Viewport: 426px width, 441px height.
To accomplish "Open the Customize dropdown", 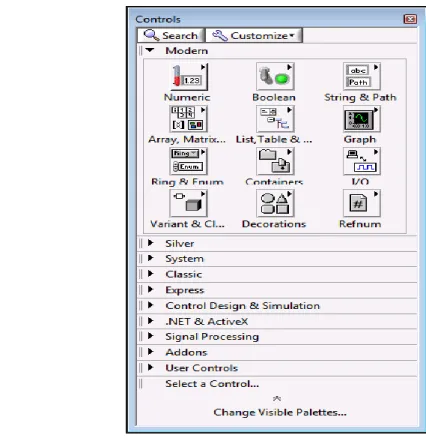I will 254,35.
